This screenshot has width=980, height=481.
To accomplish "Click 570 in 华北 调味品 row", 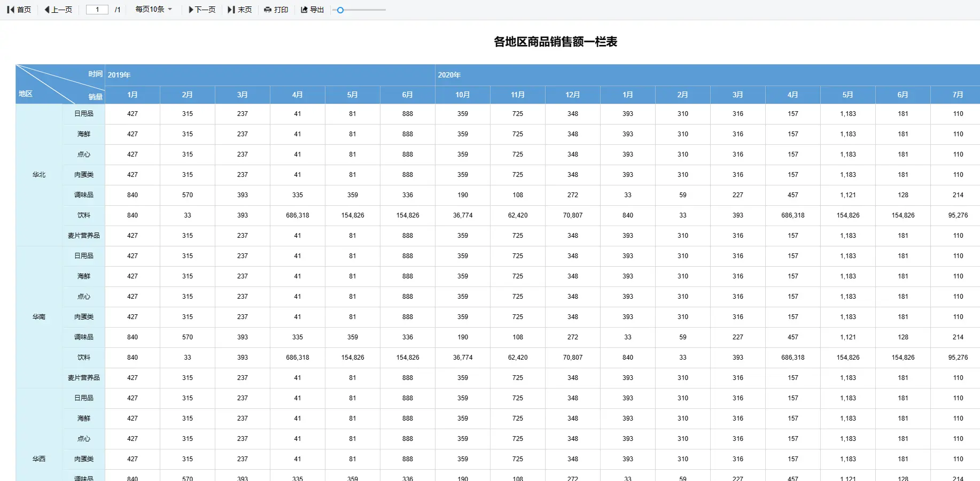I will click(188, 195).
